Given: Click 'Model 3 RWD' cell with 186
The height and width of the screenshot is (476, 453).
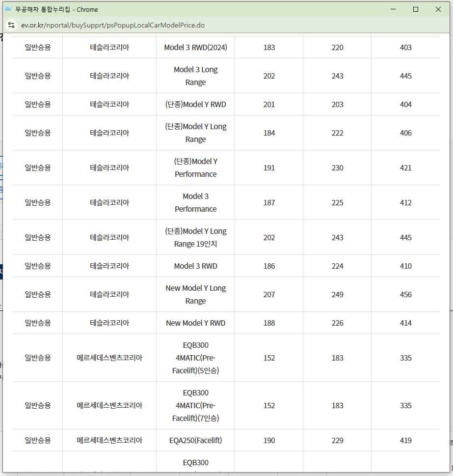Looking at the screenshot, I should click(195, 266).
